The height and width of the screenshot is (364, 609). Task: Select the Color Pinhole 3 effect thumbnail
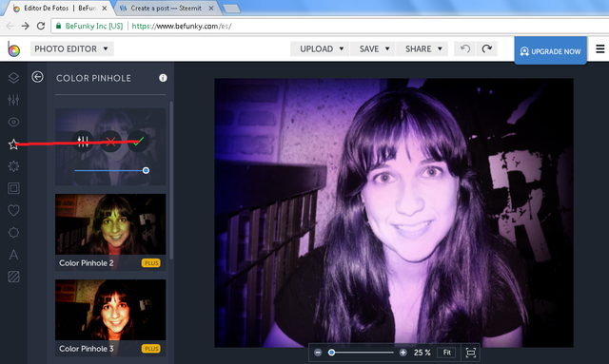[x=110, y=317]
